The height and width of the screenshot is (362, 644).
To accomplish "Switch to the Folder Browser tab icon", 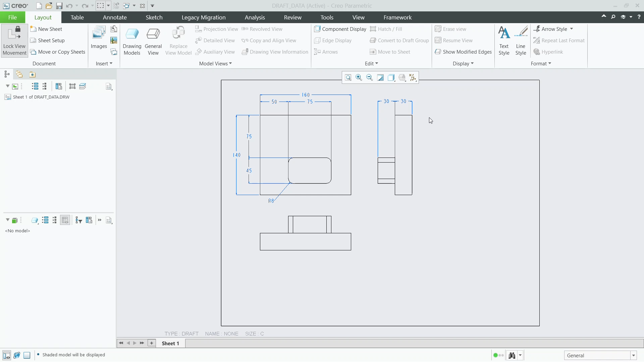I will [19, 74].
